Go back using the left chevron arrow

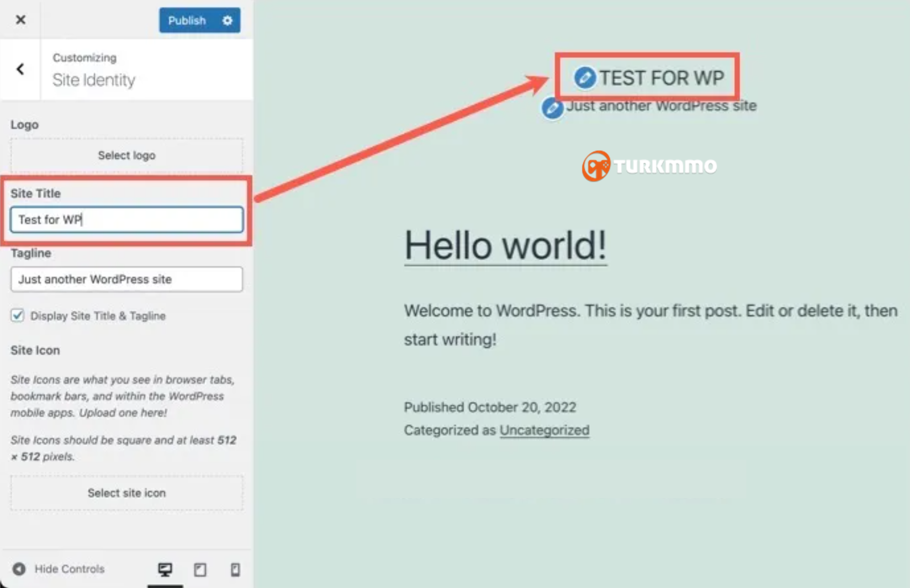(21, 69)
